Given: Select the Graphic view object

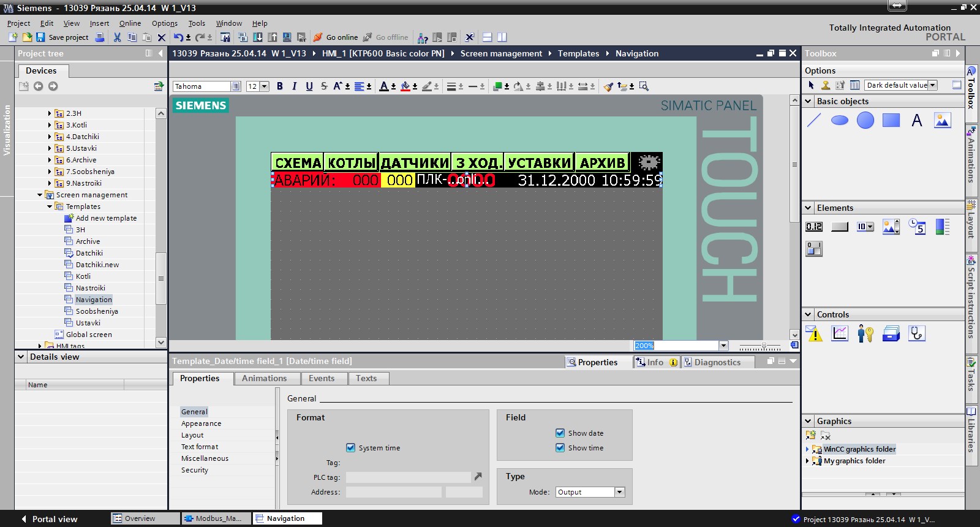Looking at the screenshot, I should tap(942, 120).
